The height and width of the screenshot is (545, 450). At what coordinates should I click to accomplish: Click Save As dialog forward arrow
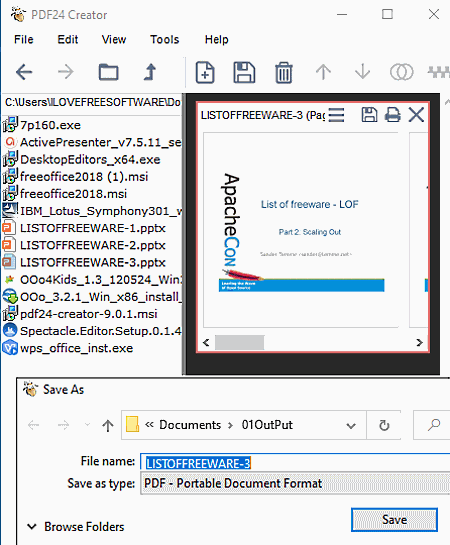tap(63, 425)
